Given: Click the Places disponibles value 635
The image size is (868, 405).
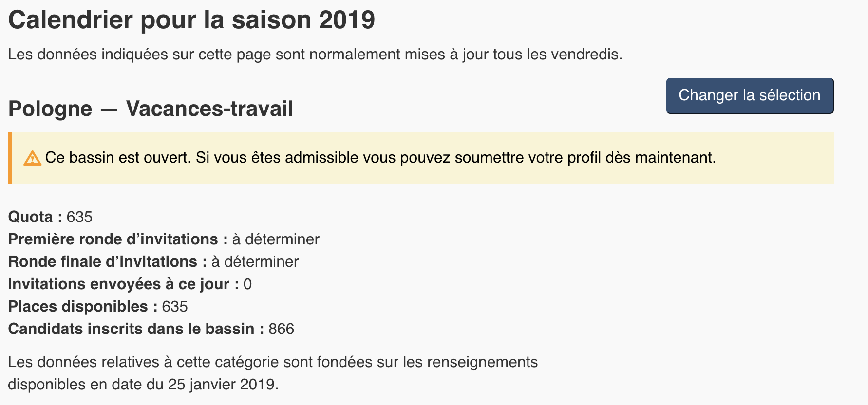Looking at the screenshot, I should pos(175,307).
